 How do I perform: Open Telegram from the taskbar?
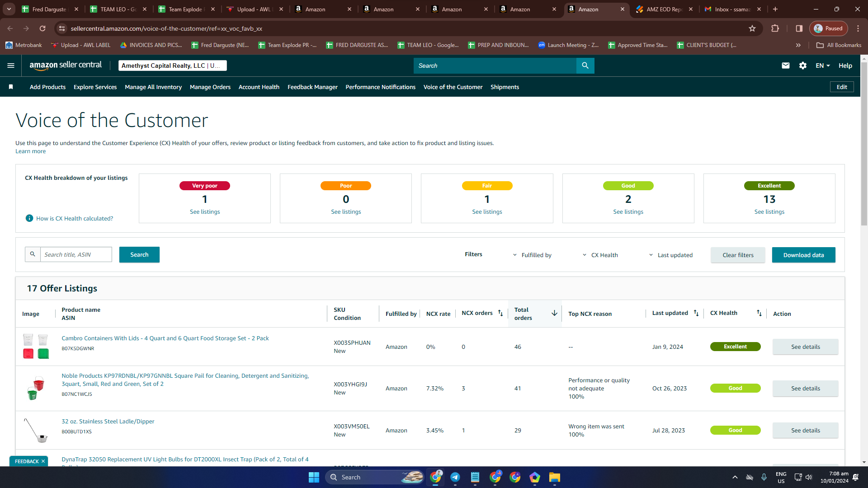click(455, 477)
